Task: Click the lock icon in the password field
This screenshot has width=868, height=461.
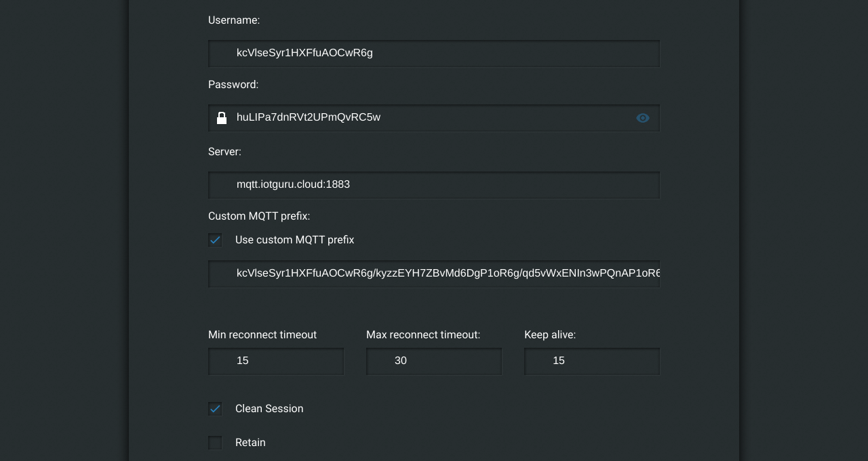Action: pos(222,118)
